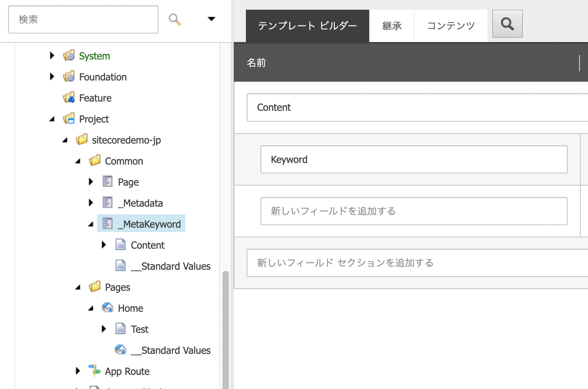
Task: Focus the 検索 search input field
Action: coord(83,19)
